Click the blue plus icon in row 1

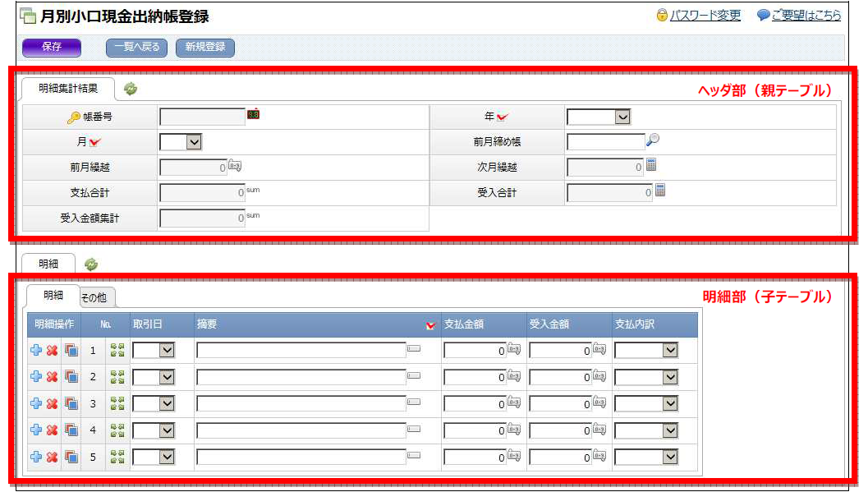[x=35, y=351]
